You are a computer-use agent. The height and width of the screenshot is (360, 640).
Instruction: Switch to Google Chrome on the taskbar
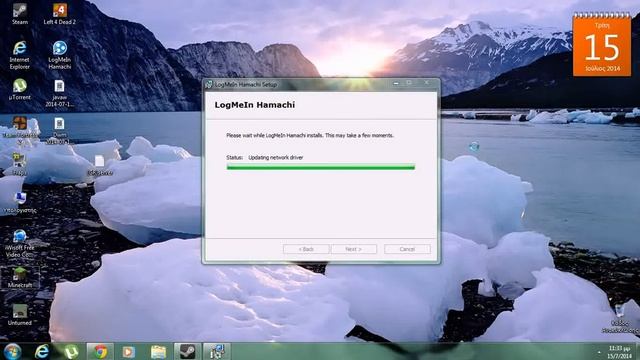click(100, 351)
